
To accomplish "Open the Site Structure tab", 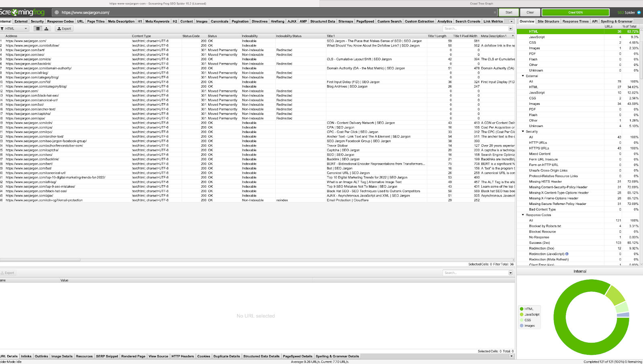I will (x=548, y=21).
